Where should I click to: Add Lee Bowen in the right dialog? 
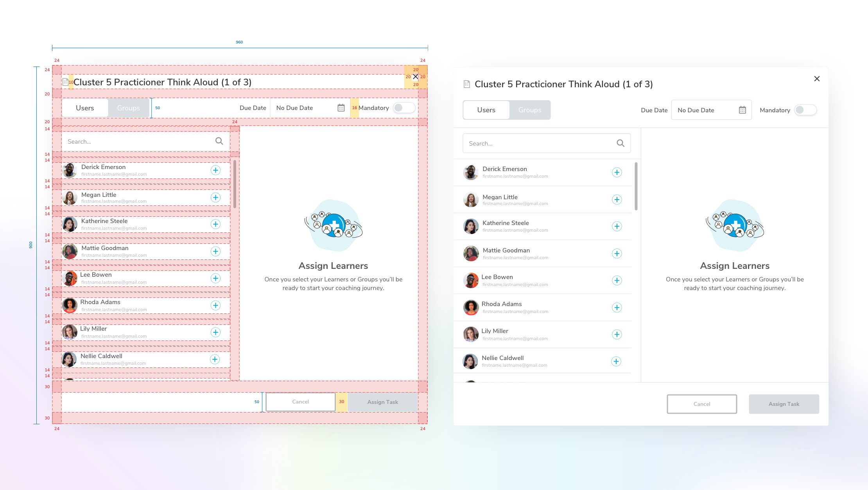(x=617, y=281)
